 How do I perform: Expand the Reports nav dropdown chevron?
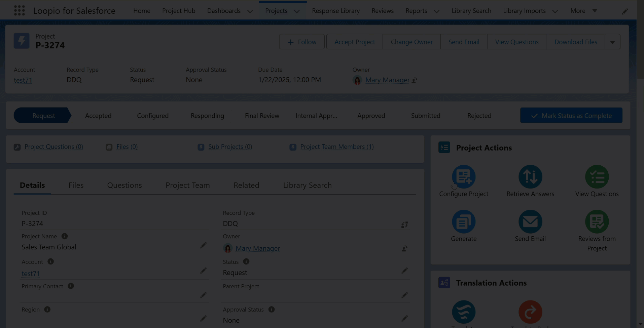click(436, 11)
